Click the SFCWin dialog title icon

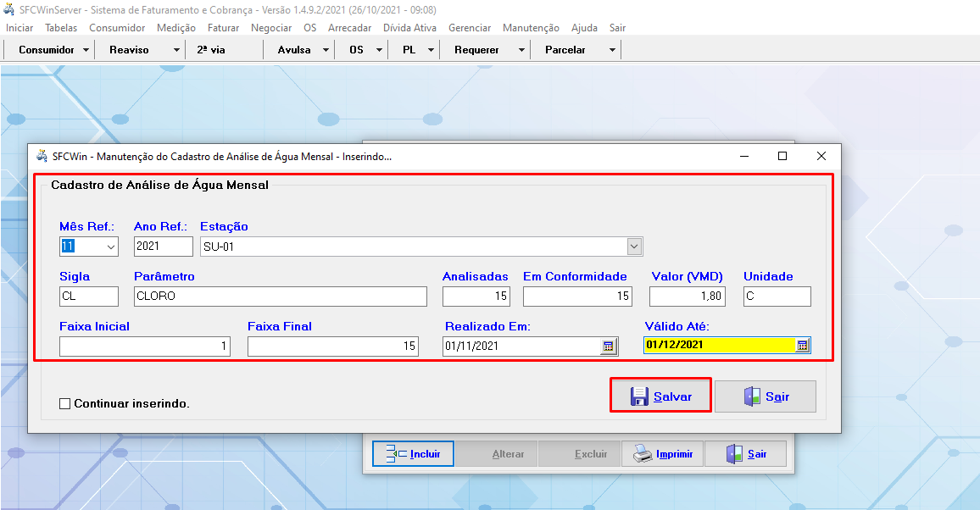(42, 157)
